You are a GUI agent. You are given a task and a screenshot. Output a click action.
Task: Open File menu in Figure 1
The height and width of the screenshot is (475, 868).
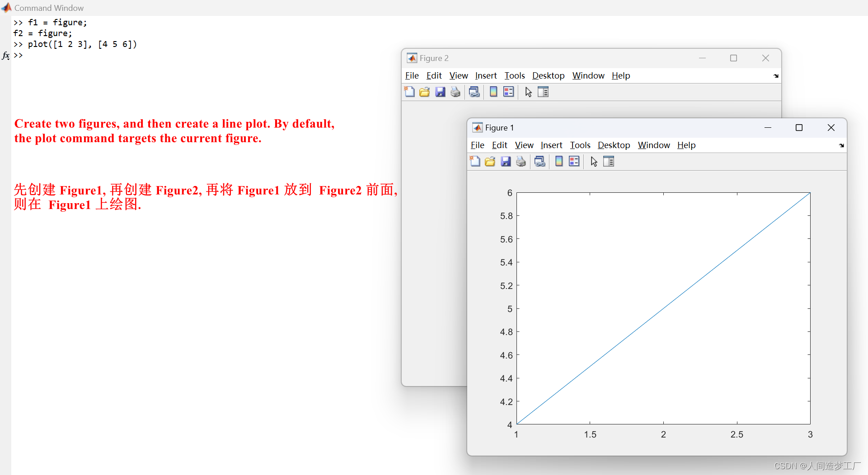[x=477, y=145]
